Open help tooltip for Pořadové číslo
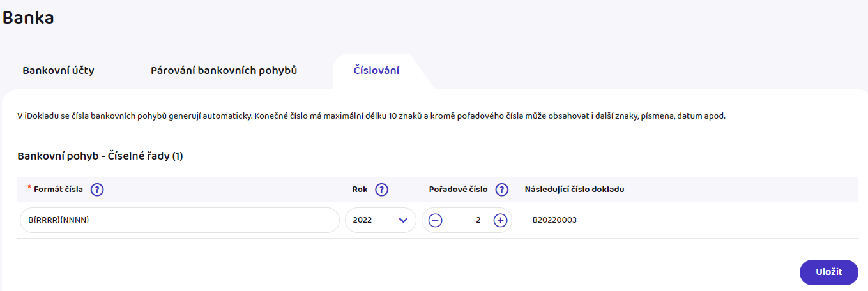This screenshot has width=868, height=291. tap(502, 190)
